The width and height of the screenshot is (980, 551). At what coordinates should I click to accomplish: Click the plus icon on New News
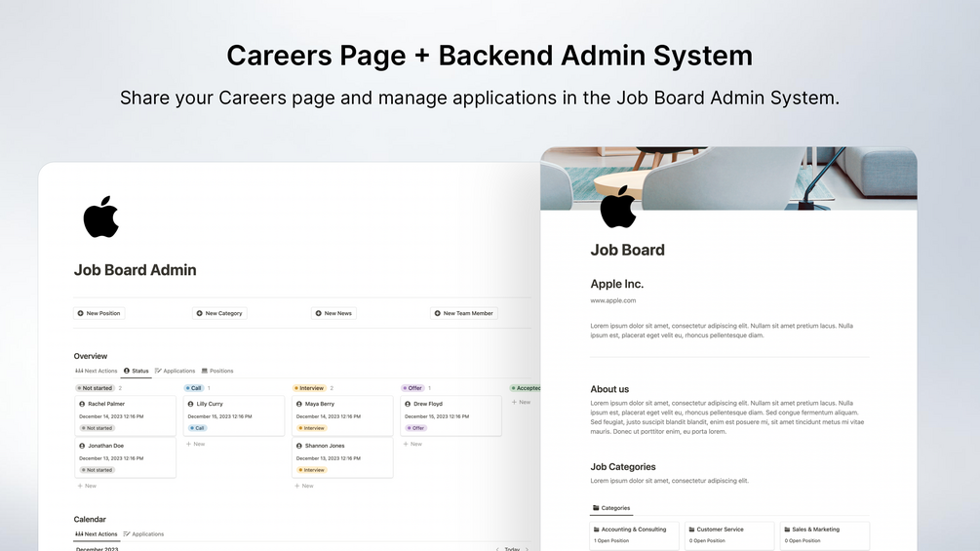(x=318, y=313)
